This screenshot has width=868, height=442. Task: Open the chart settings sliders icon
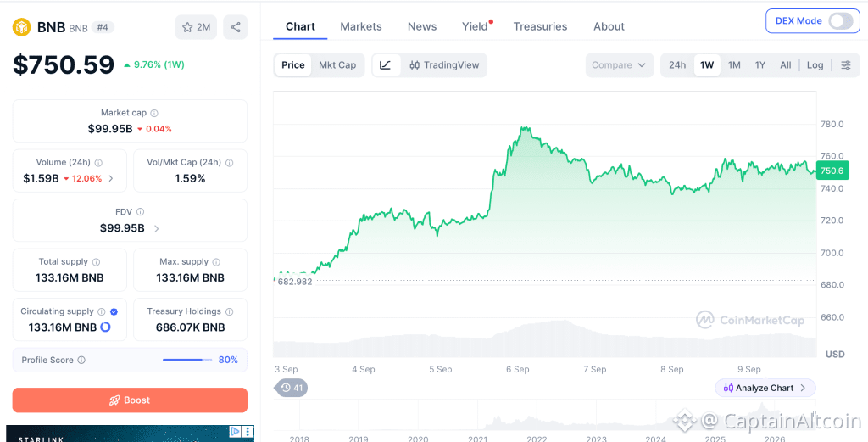coord(846,64)
